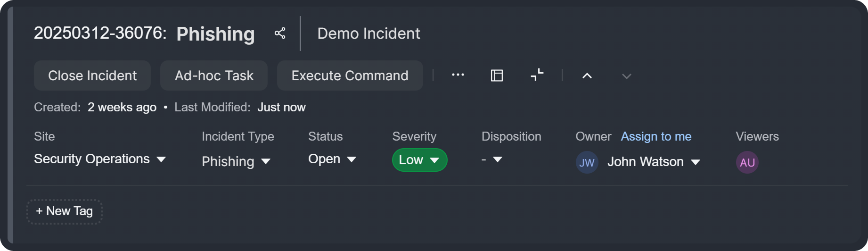Add a tag with + New Tag
The width and height of the screenshot is (868, 251).
65,211
